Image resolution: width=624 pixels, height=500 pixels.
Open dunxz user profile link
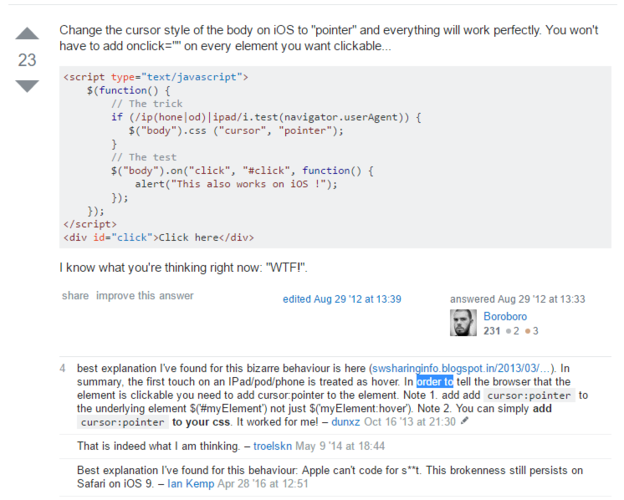click(x=345, y=422)
